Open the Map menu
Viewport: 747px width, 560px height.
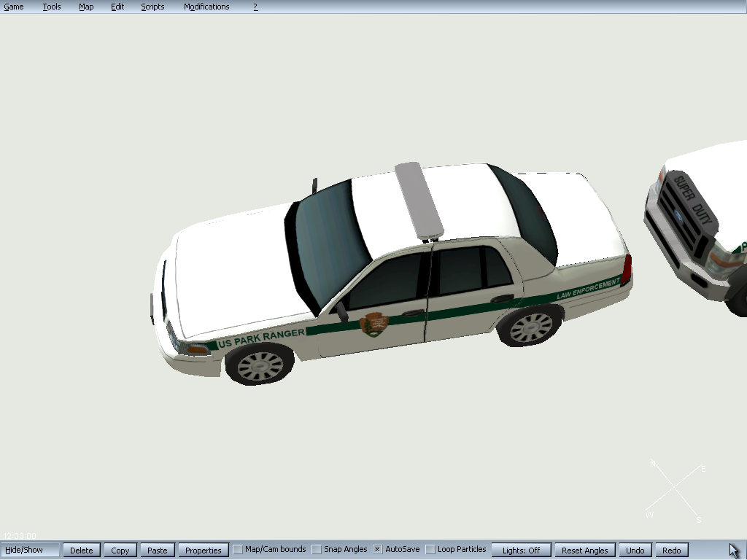tap(86, 7)
